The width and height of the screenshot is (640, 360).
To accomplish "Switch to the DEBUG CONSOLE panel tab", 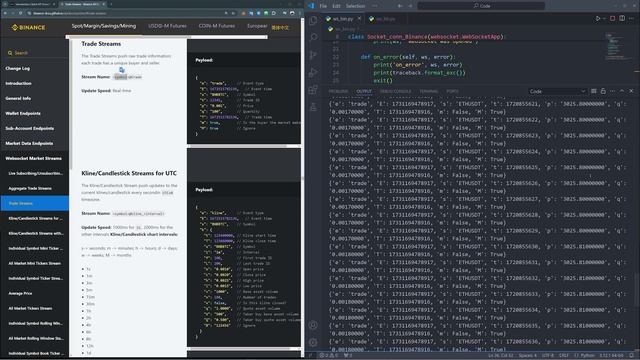I will [396, 91].
